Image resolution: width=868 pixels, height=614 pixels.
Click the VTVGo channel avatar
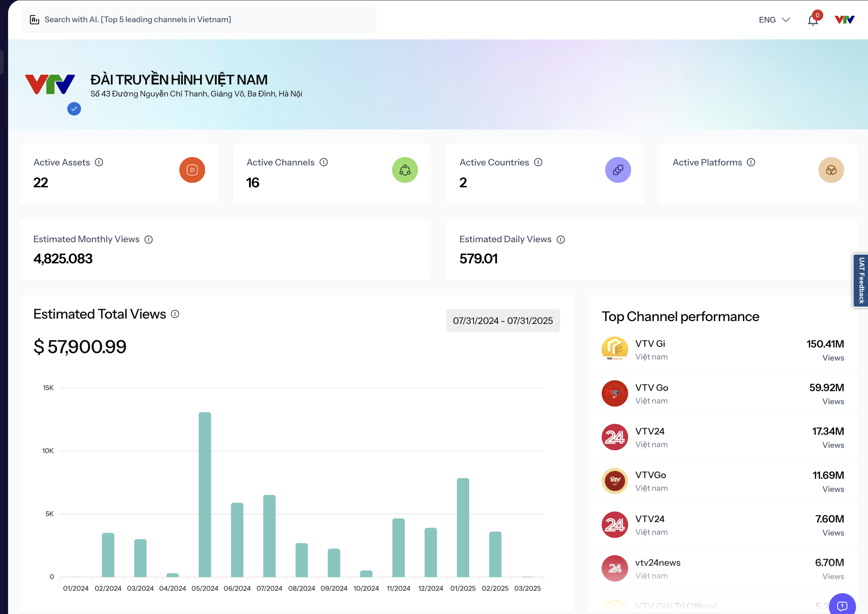click(x=615, y=481)
